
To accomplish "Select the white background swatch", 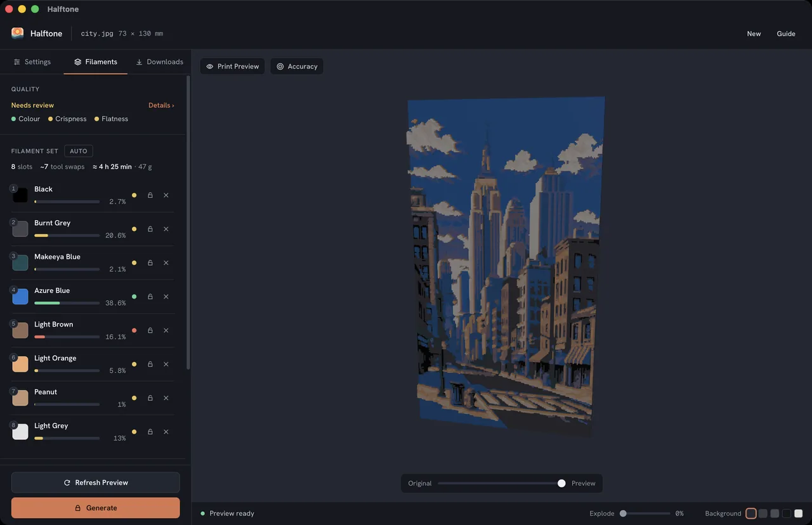I will (799, 514).
